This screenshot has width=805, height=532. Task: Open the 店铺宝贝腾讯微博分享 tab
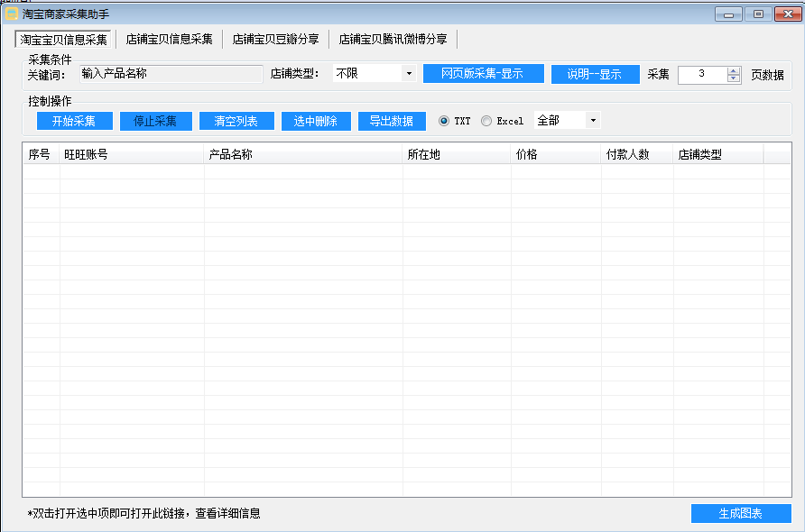[393, 40]
